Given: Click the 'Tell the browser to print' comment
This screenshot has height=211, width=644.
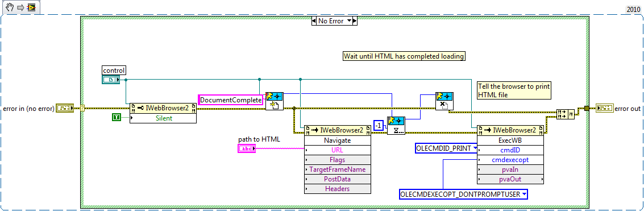Looking at the screenshot, I should coord(514,91).
